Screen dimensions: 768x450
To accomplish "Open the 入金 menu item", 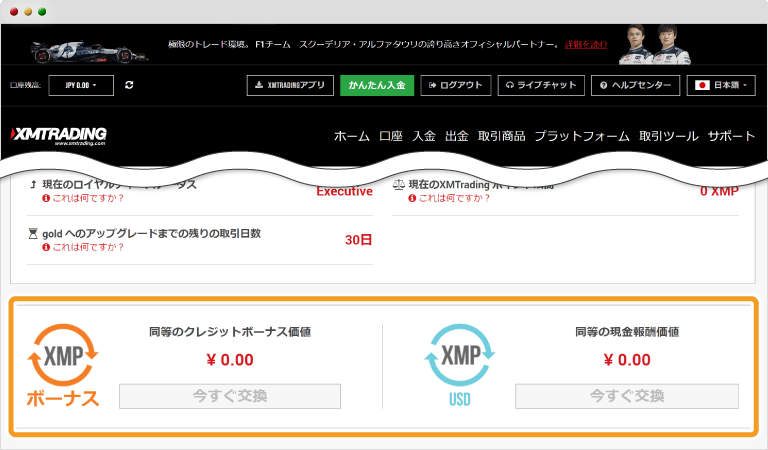I will (424, 136).
